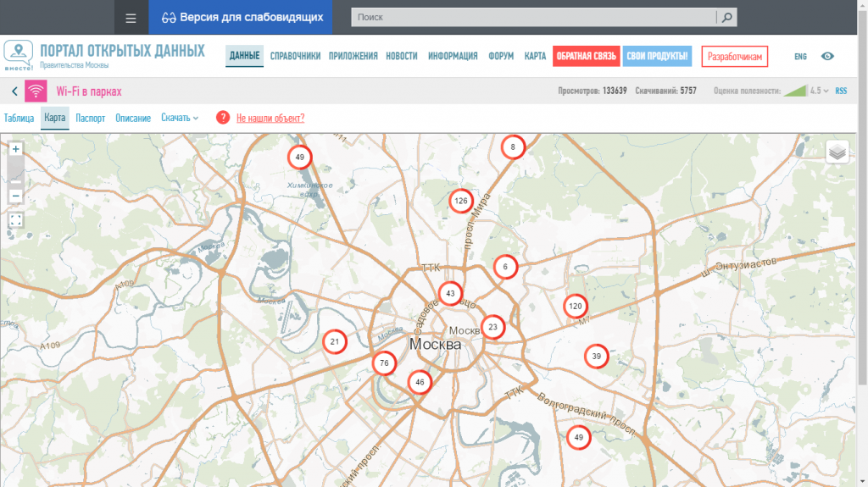Click the ОБРАТНАЯ СВЯЗЬ button
The image size is (868, 487).
(x=587, y=56)
